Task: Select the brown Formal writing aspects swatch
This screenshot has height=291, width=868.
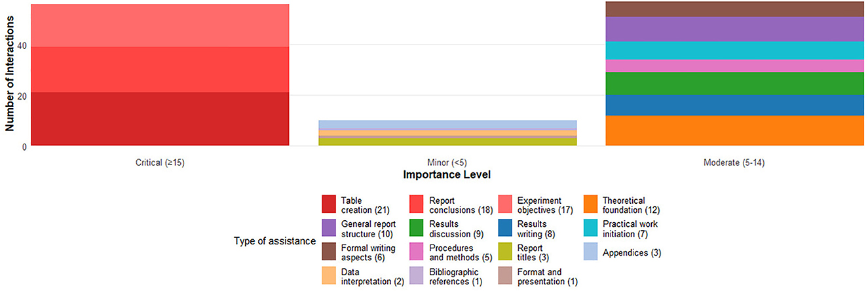Action: [330, 252]
